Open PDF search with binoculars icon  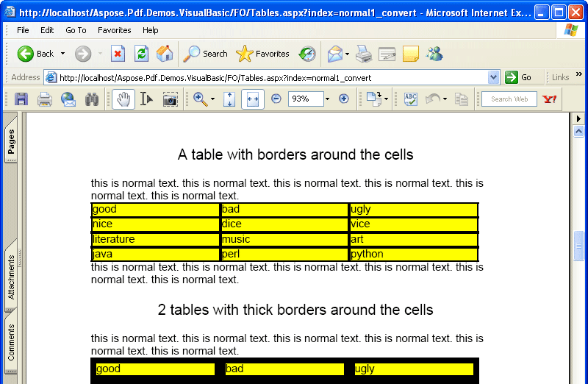[92, 99]
